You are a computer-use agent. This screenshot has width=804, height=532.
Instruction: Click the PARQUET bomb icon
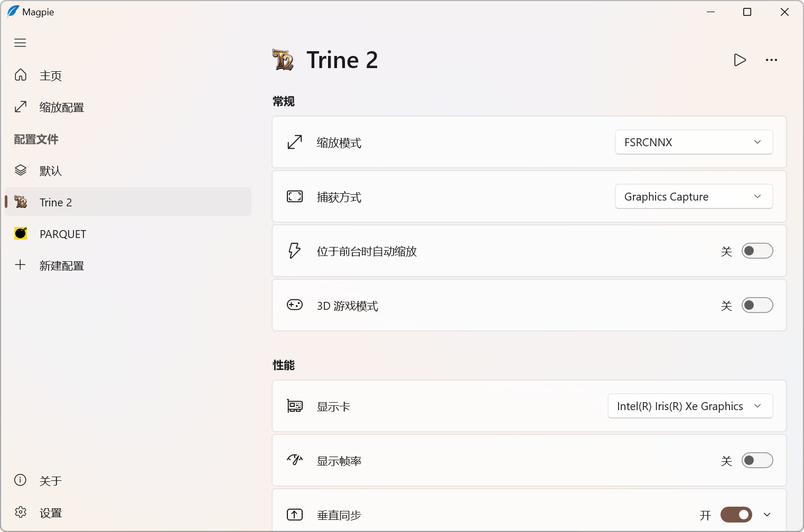pos(21,233)
